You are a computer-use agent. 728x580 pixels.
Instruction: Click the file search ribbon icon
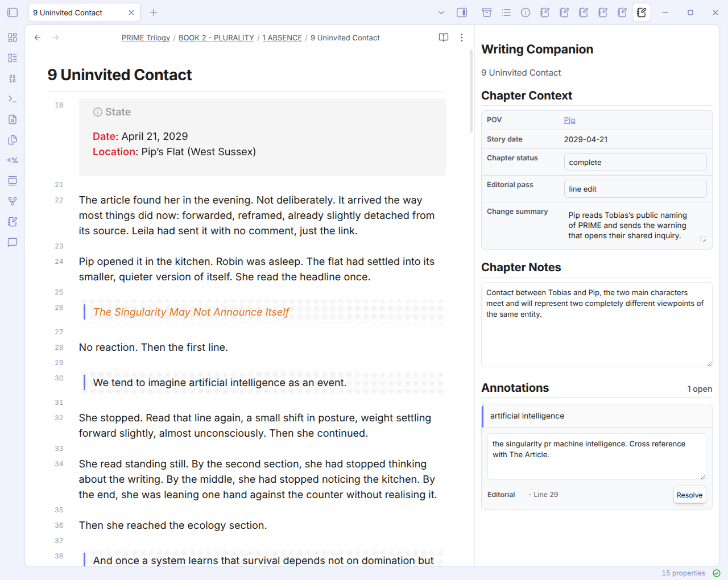[13, 119]
